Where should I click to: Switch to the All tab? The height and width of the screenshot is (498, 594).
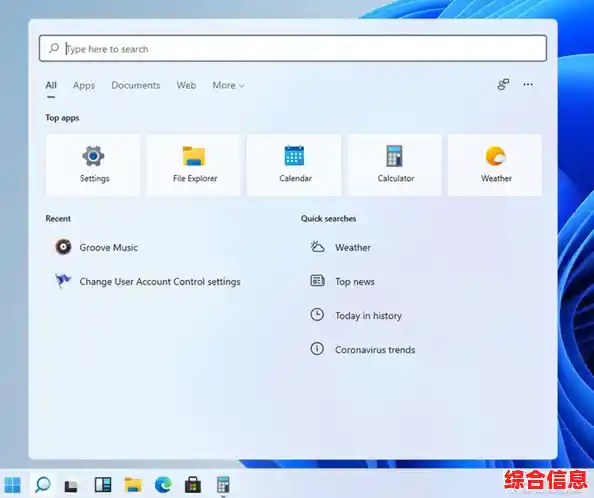pos(51,85)
